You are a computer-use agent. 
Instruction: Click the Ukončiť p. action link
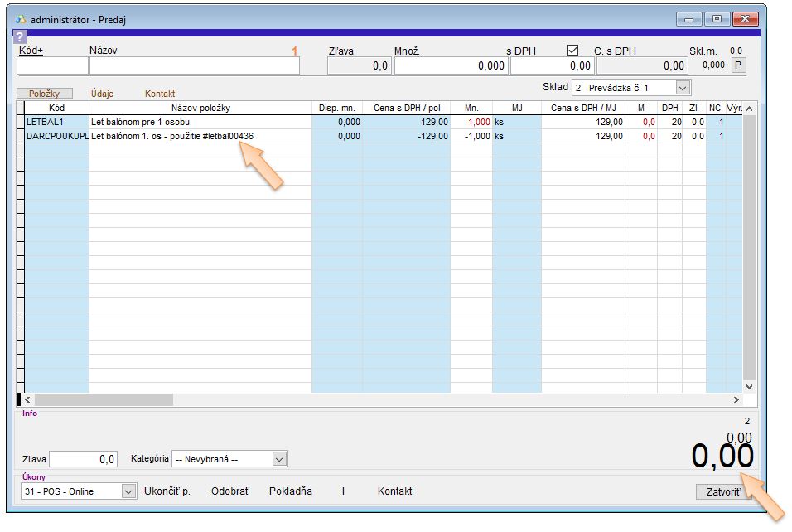click(x=167, y=491)
